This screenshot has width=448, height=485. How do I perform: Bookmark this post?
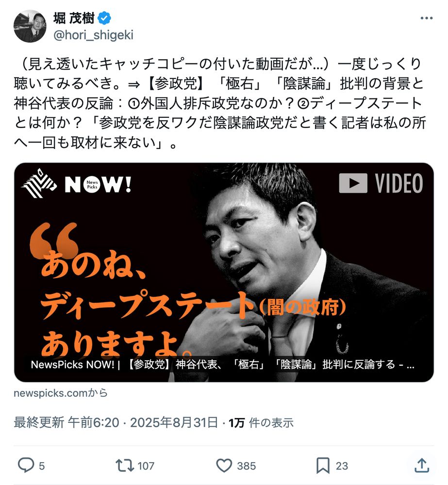click(323, 466)
